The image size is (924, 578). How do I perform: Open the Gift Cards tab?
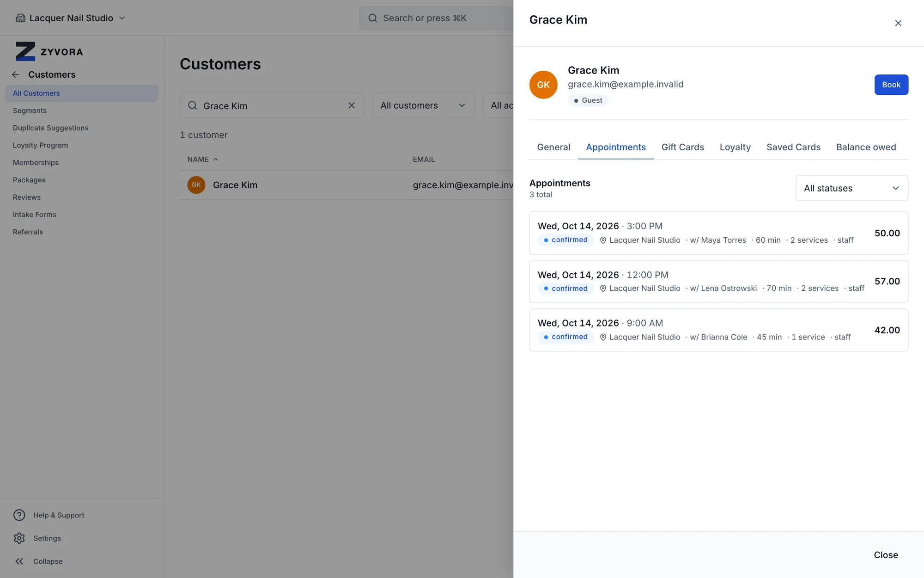[682, 147]
